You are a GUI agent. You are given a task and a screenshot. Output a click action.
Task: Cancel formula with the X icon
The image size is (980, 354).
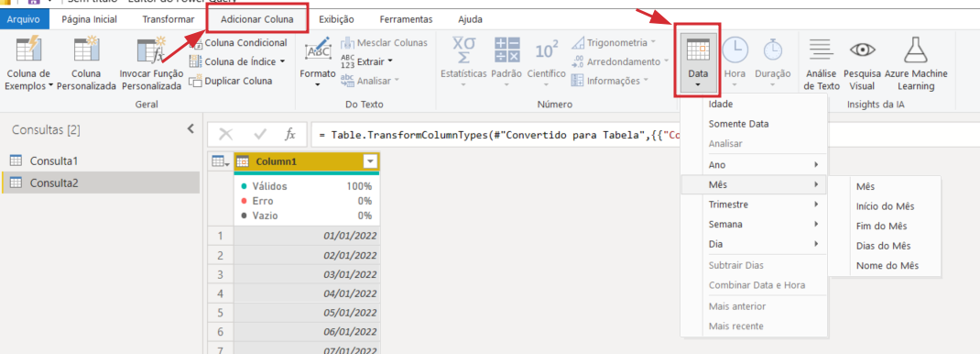coord(225,134)
